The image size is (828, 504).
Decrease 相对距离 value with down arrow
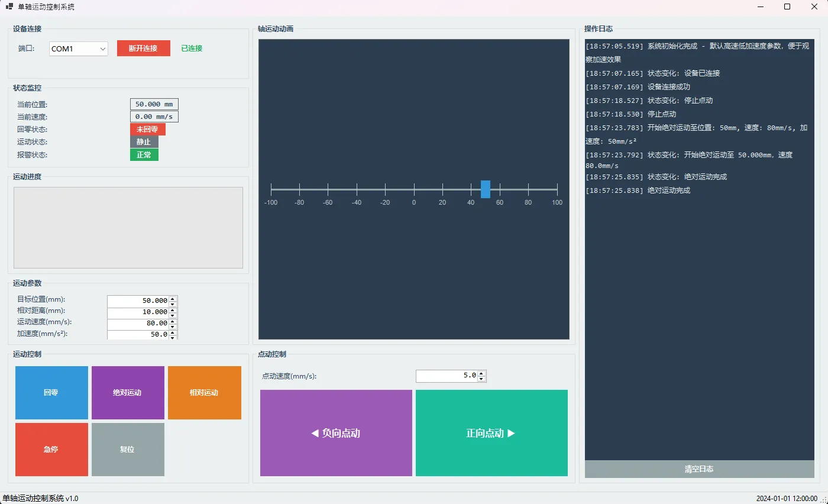coord(173,315)
